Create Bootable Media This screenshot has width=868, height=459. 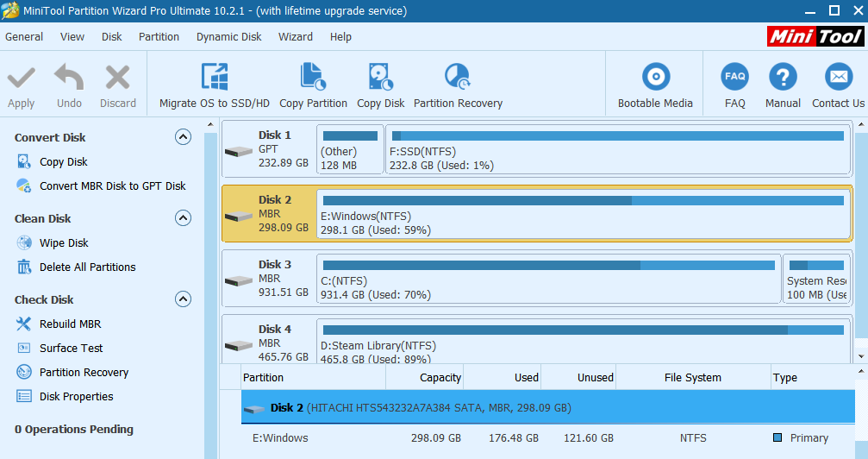click(655, 85)
